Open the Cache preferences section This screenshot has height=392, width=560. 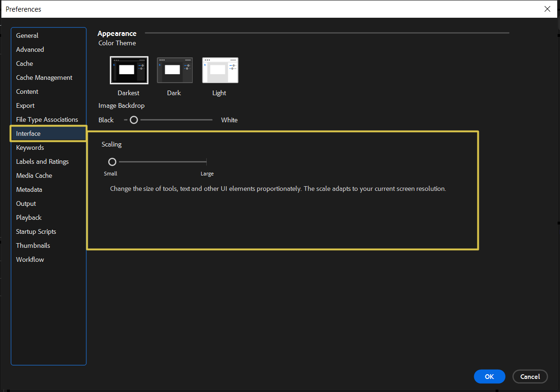coord(24,63)
